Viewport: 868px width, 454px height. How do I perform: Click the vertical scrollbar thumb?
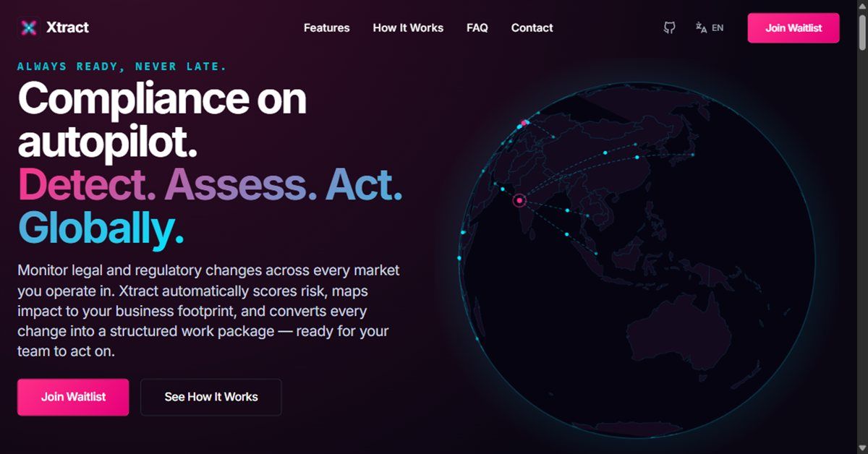point(861,33)
